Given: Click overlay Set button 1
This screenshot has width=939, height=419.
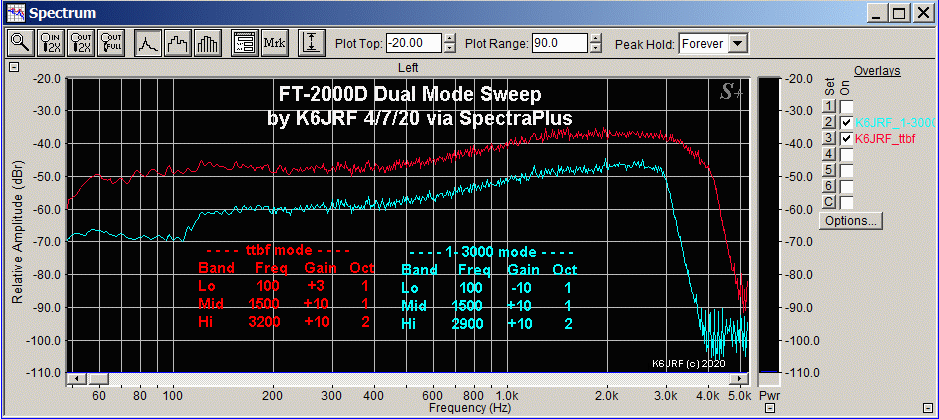Looking at the screenshot, I should click(x=829, y=107).
